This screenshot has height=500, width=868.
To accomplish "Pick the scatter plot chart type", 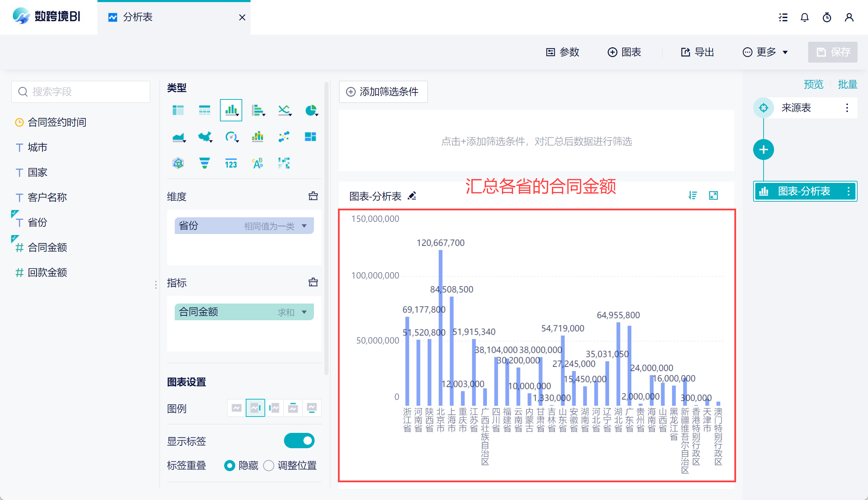I will pyautogui.click(x=284, y=137).
